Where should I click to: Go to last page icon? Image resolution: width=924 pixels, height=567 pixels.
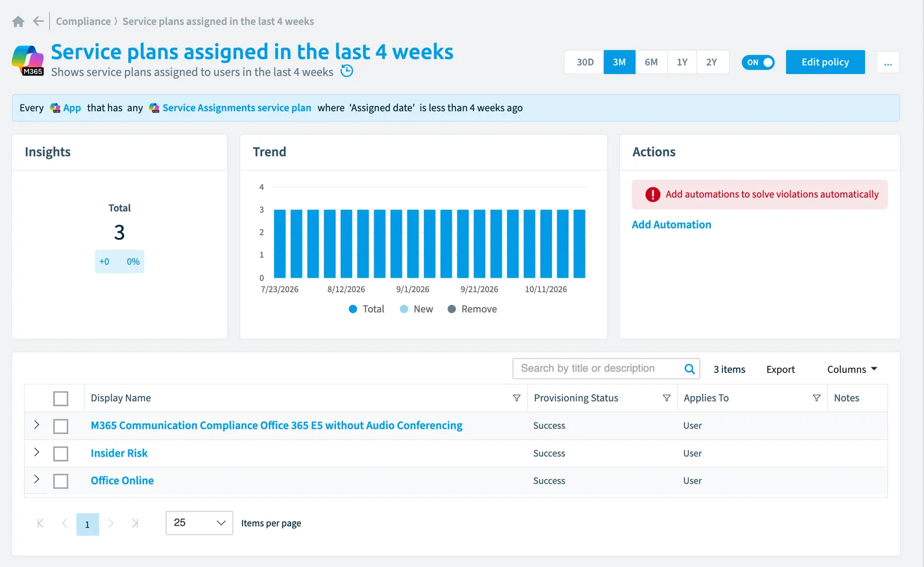[135, 524]
